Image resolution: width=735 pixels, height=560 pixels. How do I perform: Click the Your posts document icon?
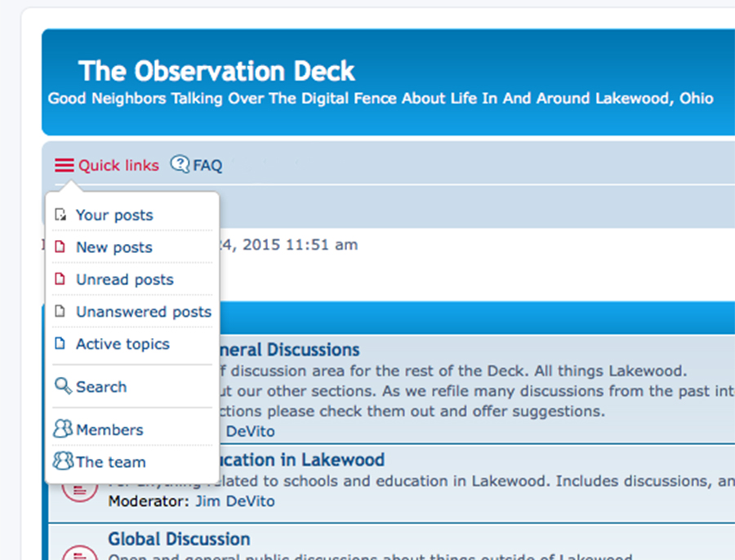click(60, 216)
